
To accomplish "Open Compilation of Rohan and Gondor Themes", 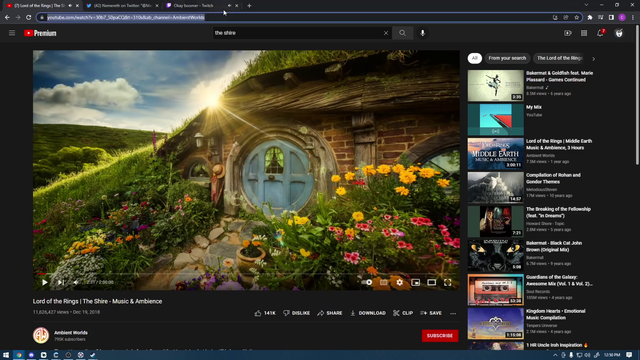I will point(496,187).
